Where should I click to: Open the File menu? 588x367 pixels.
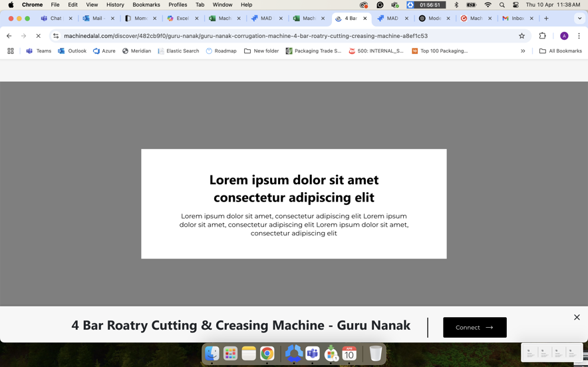click(x=55, y=5)
